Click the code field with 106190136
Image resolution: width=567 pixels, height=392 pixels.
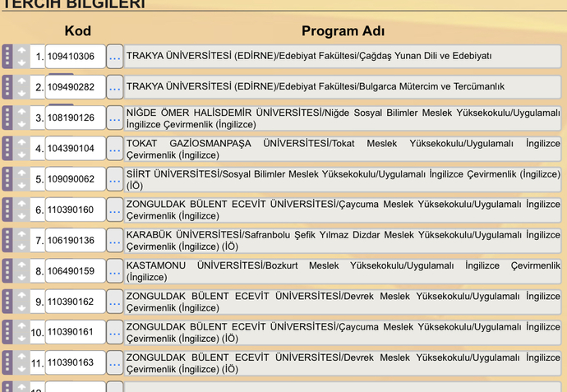tap(76, 241)
